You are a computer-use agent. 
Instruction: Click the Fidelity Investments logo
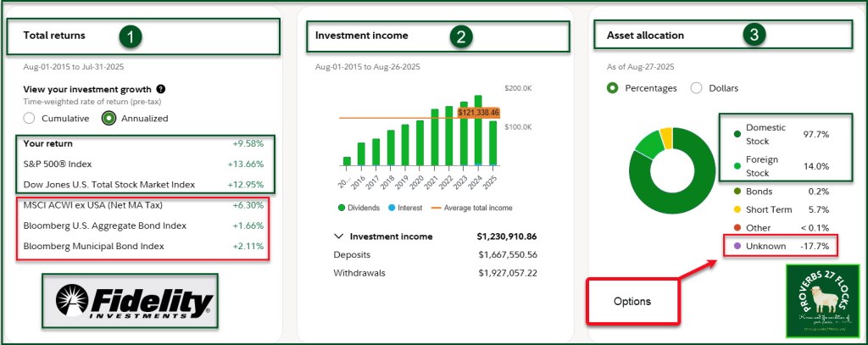point(131,301)
